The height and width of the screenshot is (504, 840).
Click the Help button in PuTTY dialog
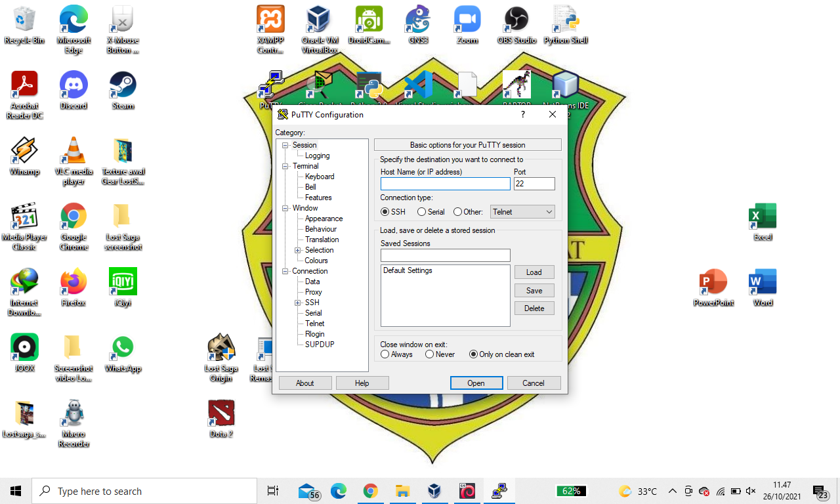362,383
